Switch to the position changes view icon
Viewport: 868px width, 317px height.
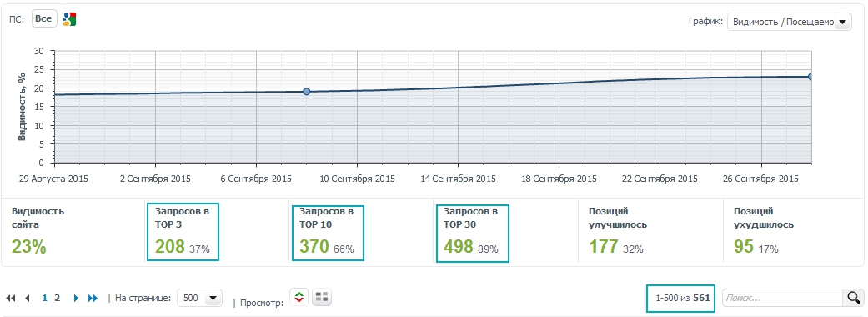pos(299,298)
